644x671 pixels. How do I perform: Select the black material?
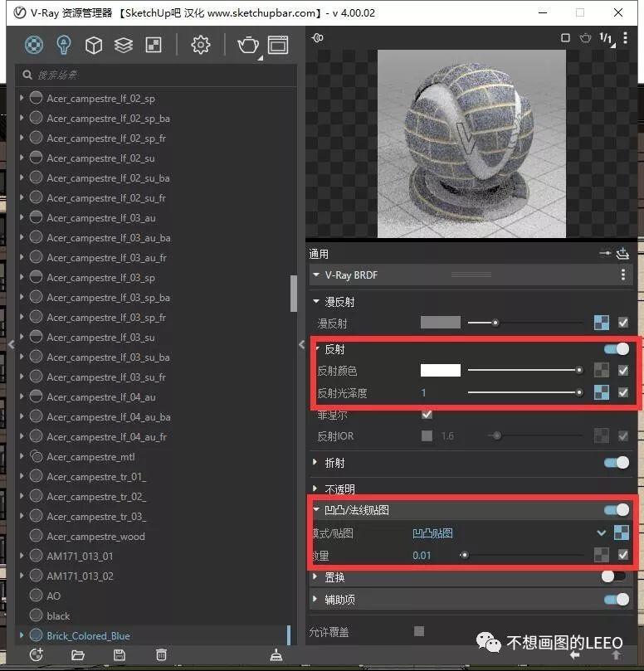58,615
